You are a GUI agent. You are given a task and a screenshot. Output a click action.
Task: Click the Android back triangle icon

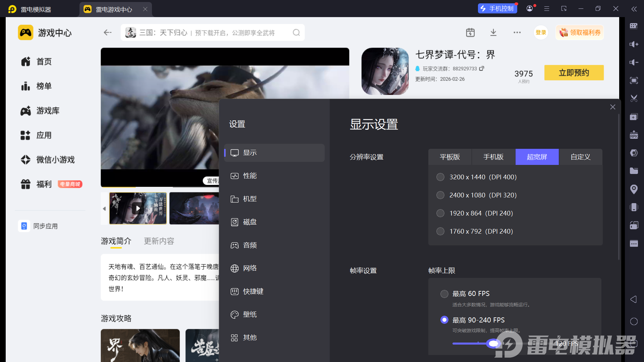pos(633,299)
